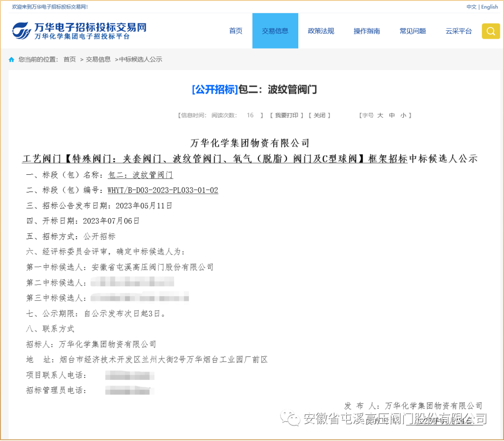Open the 常见问题 menu item
This screenshot has height=441, width=504.
pos(413,31)
